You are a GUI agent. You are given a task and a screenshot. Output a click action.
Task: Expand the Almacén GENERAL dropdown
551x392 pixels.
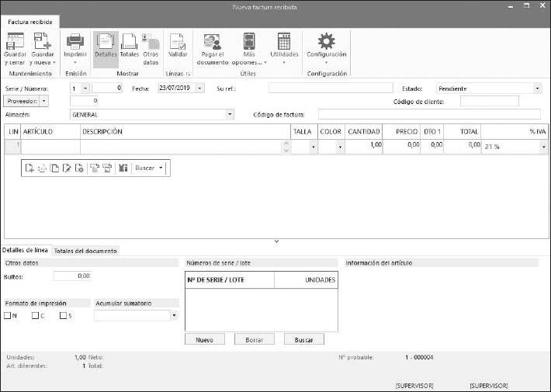230,114
